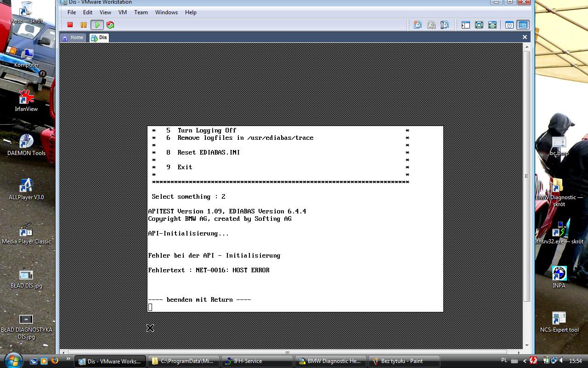Click the red Power Off button
The width and height of the screenshot is (588, 368).
[x=70, y=25]
